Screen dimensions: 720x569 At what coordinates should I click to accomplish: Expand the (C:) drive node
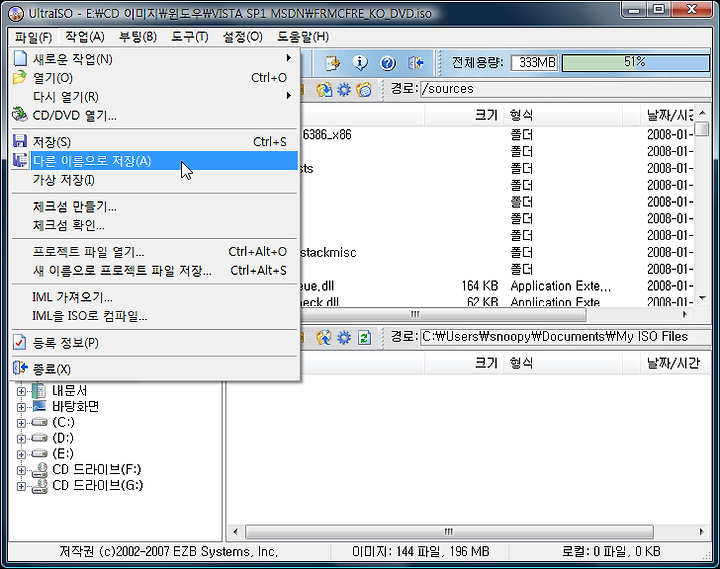[x=21, y=423]
